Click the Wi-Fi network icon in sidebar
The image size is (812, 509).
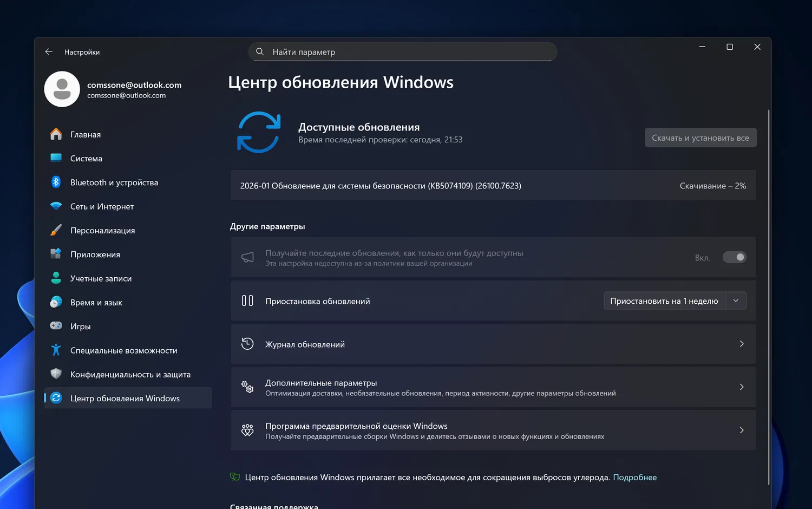tap(56, 206)
